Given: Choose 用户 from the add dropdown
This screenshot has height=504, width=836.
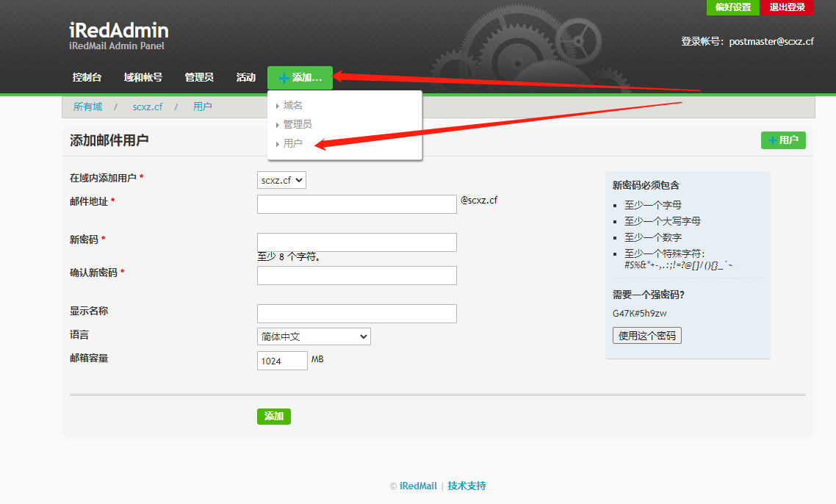Looking at the screenshot, I should [x=292, y=143].
